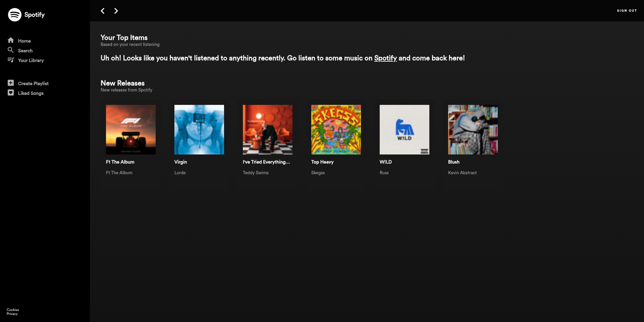Click the Home house icon
This screenshot has width=644, height=322.
click(x=11, y=40)
